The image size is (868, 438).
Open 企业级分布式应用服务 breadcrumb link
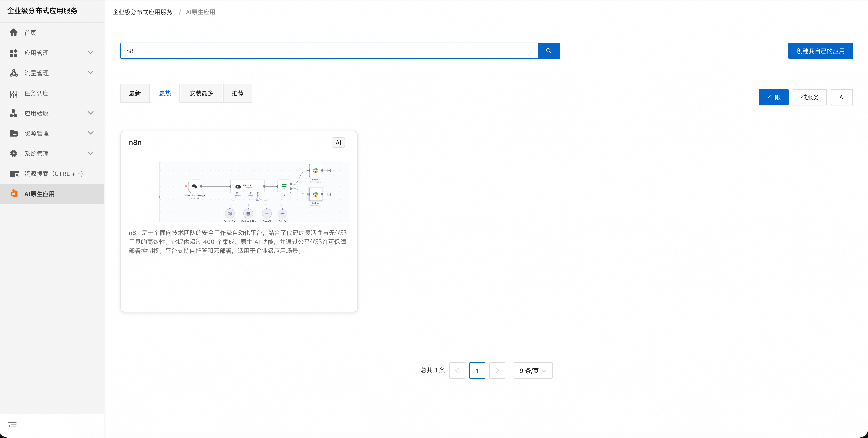click(142, 12)
